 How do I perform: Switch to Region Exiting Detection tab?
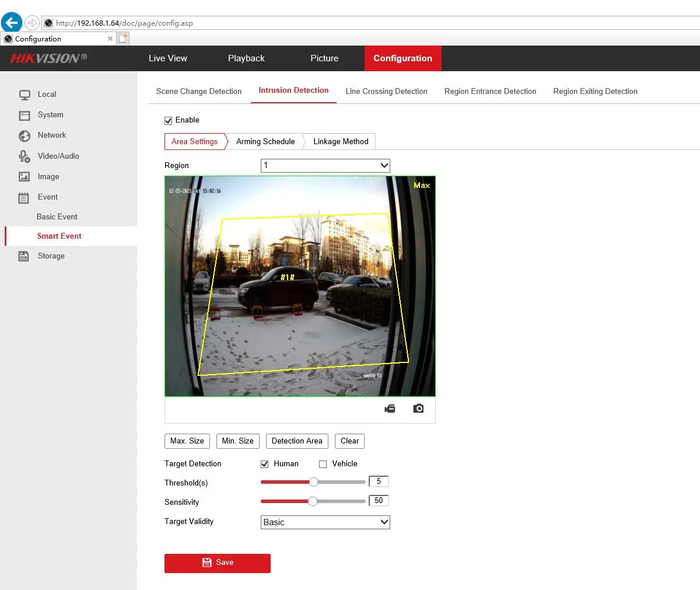595,92
